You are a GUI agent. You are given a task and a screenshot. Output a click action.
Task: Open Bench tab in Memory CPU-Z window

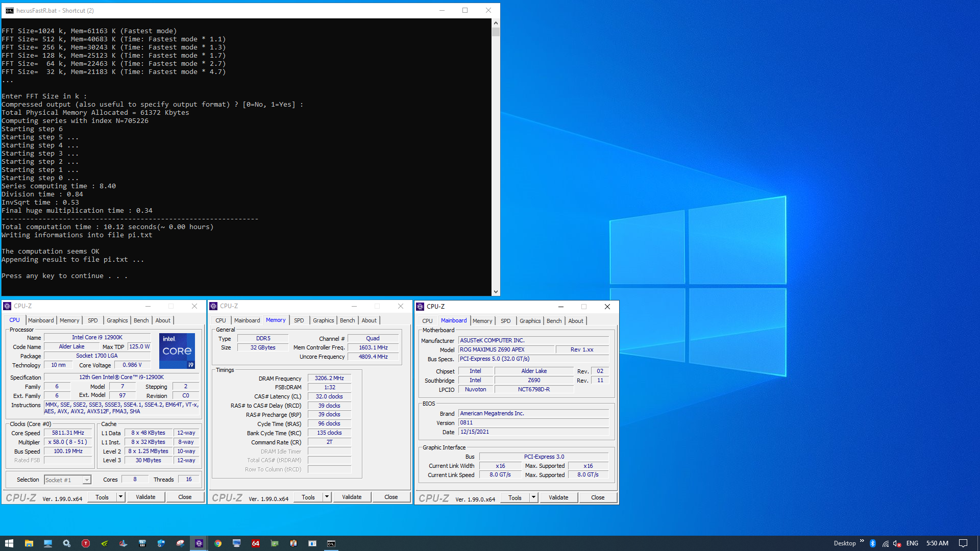pos(347,320)
